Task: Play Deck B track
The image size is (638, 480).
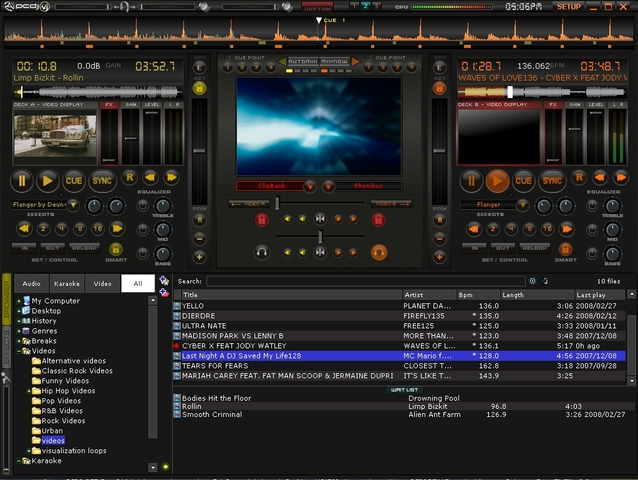Action: click(x=497, y=180)
